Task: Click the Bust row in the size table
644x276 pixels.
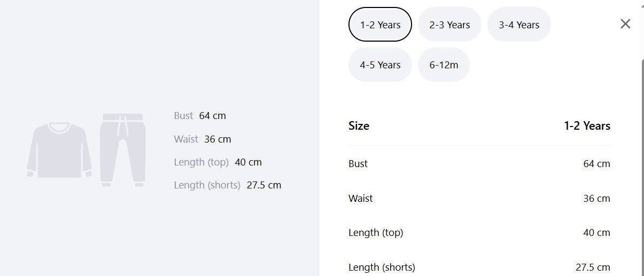Action: click(x=479, y=164)
